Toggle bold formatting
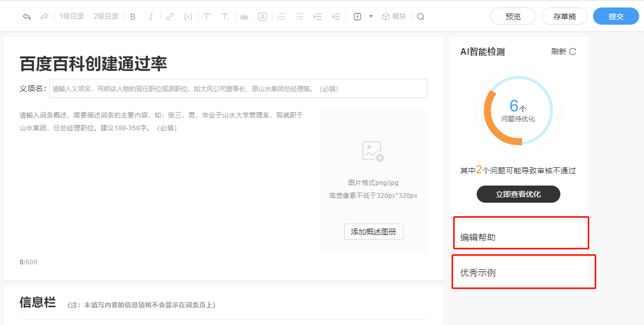Viewport: 644px width, 325px height. (133, 17)
